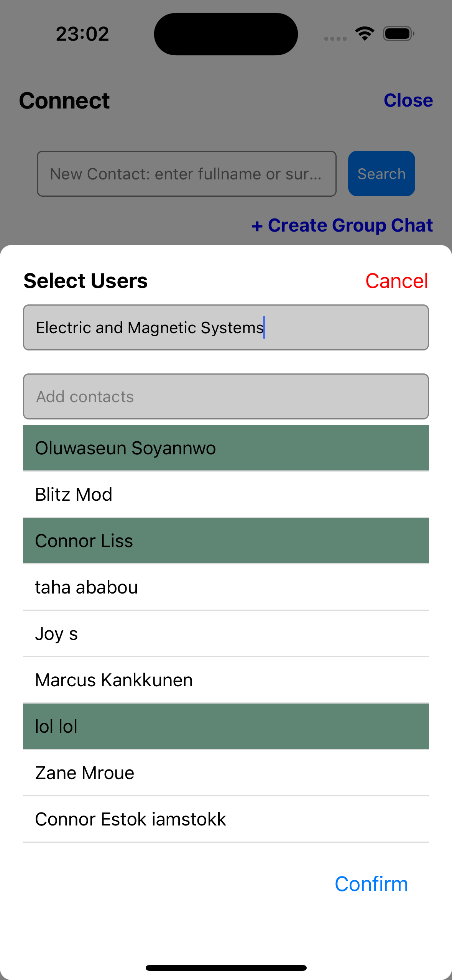Focus the New Contact search field
This screenshot has height=980, width=452.
point(186,174)
